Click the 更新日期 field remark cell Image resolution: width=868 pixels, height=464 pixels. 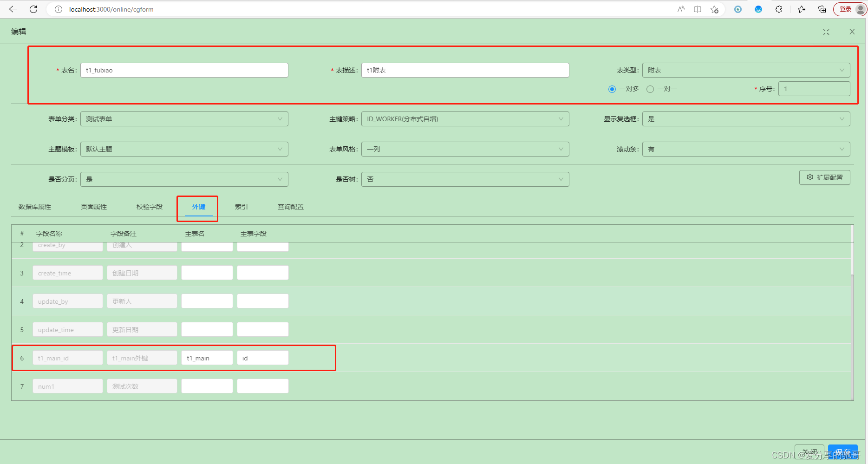point(142,330)
